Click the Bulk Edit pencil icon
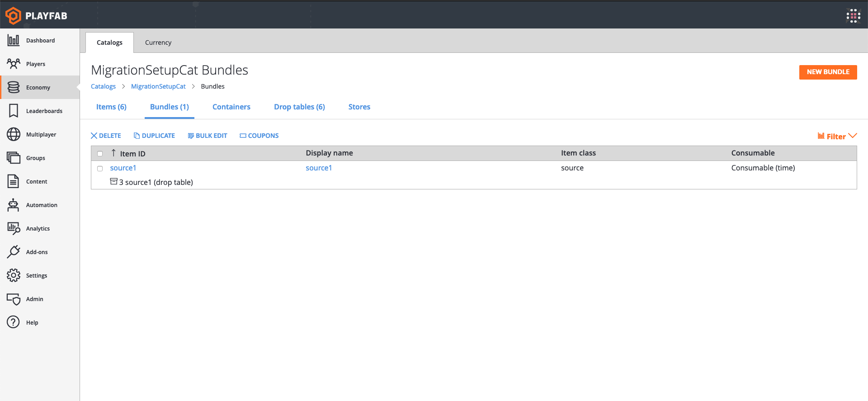Image resolution: width=868 pixels, height=401 pixels. [191, 136]
